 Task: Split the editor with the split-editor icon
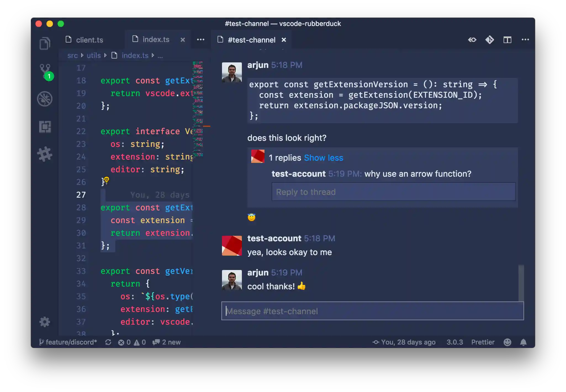[507, 40]
